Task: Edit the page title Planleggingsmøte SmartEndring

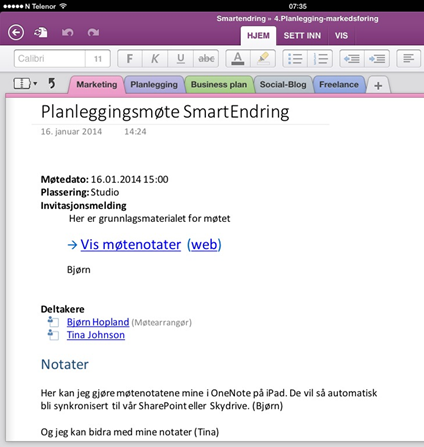Action: coord(165,112)
